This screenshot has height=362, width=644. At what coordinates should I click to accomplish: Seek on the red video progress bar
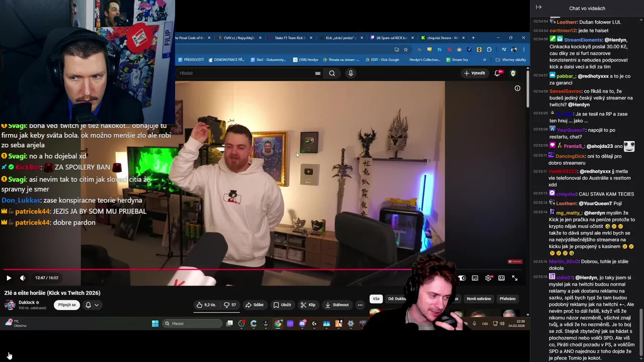pyautogui.click(x=263, y=269)
